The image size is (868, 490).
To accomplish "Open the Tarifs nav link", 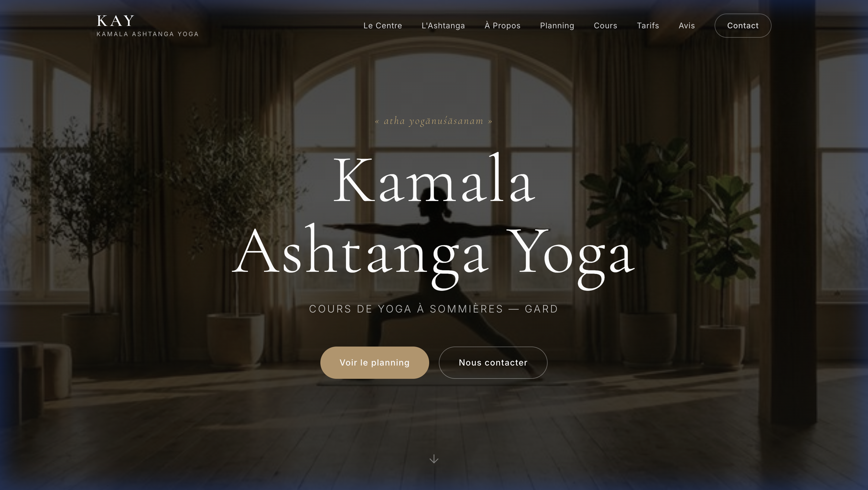I will pos(648,26).
